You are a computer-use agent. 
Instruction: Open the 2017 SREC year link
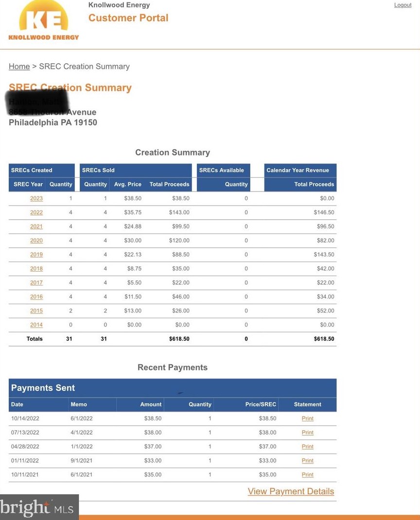pos(36,283)
